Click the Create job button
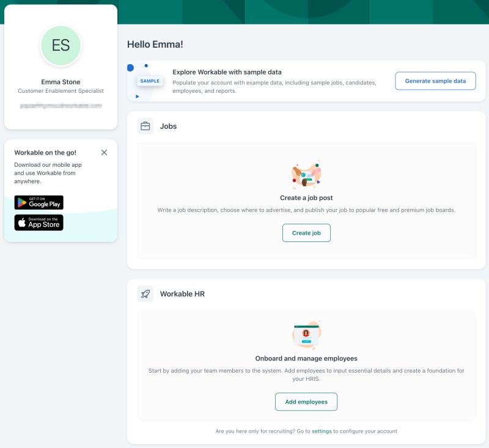 (x=306, y=233)
